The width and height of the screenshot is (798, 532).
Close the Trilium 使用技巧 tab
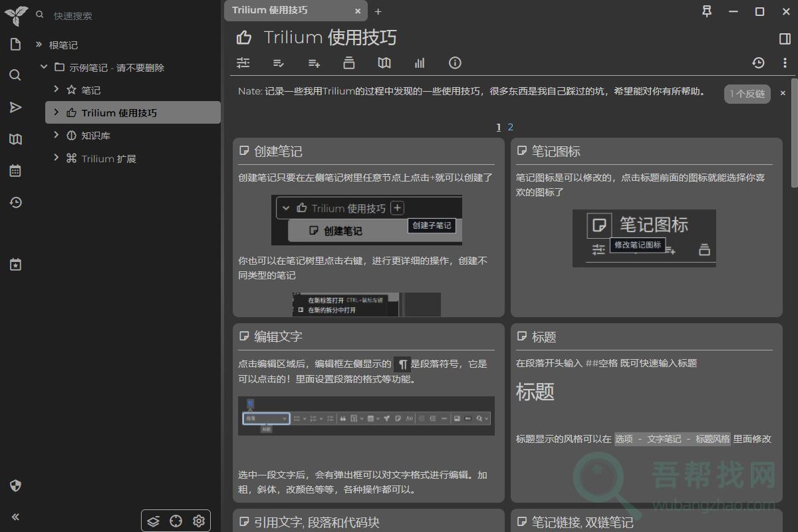[x=358, y=11]
